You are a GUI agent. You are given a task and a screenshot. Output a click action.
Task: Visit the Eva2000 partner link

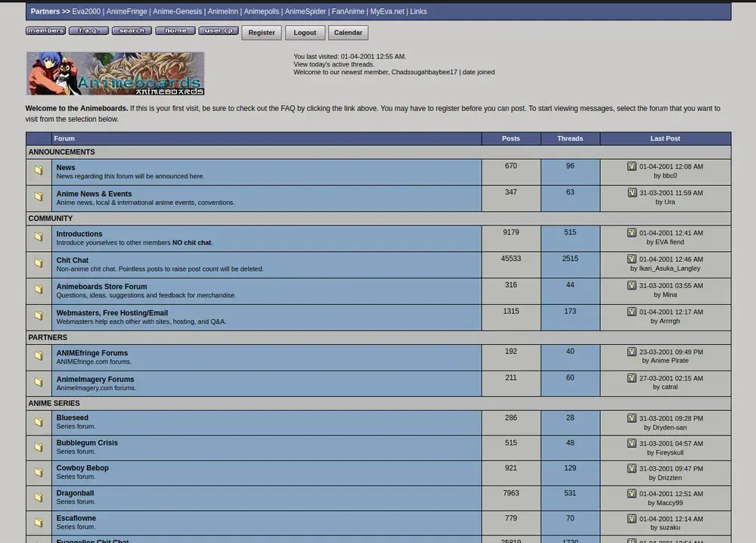pos(86,12)
